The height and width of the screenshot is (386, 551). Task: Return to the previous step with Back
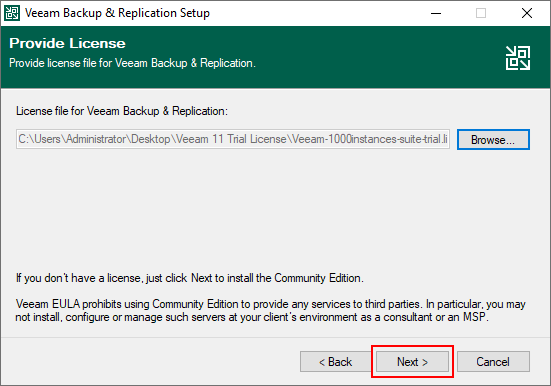(x=336, y=361)
